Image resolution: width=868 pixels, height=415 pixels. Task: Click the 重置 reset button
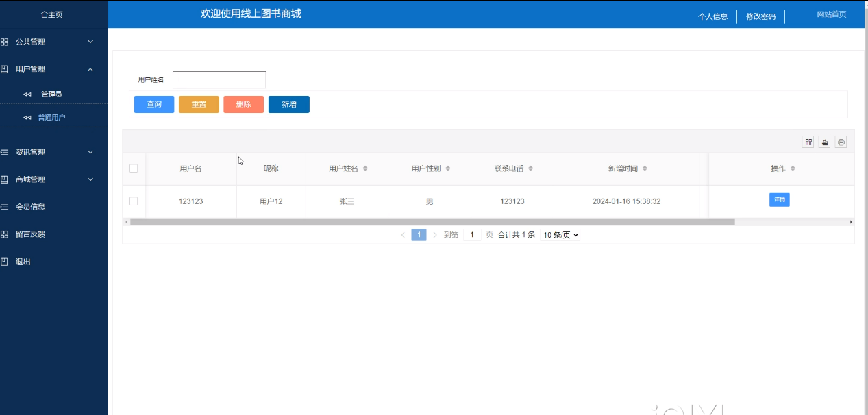(199, 104)
